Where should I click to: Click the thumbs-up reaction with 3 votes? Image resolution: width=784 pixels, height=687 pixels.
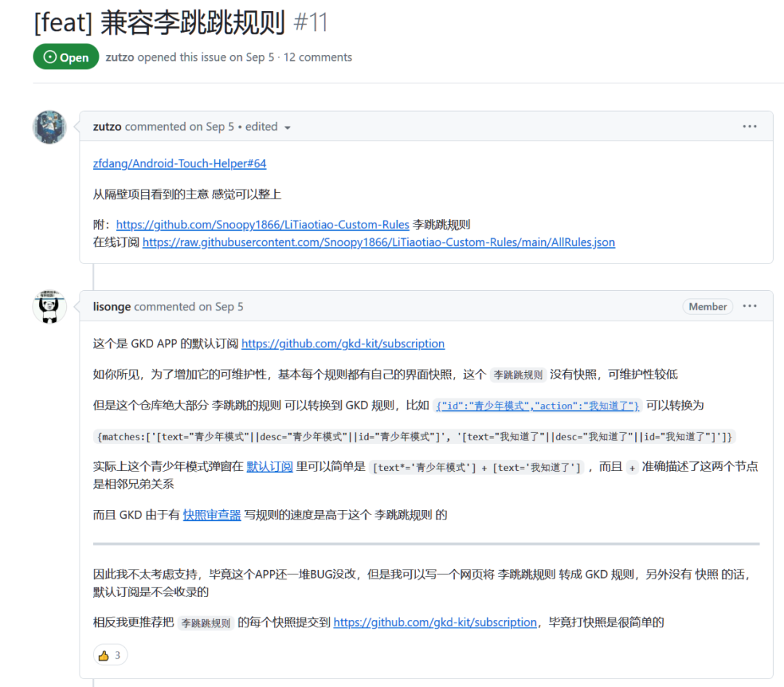point(110,655)
